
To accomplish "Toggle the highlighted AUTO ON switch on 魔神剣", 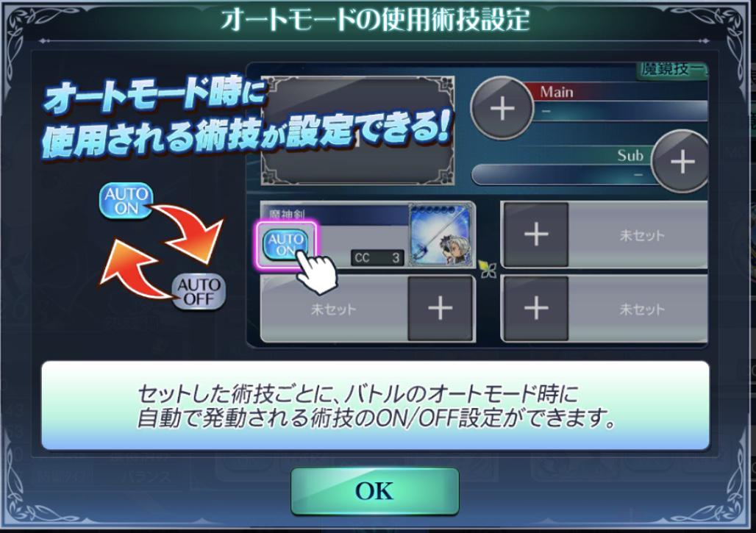I will coord(286,244).
